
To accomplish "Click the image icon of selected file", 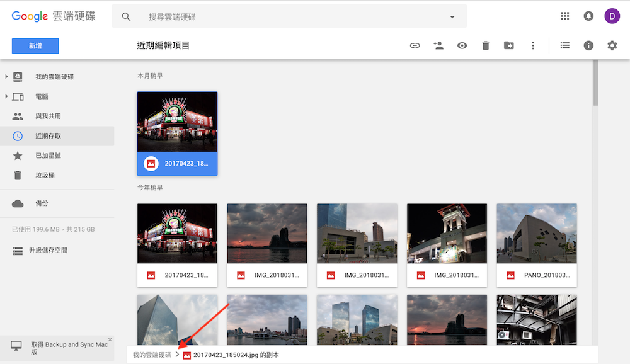I will 151,164.
